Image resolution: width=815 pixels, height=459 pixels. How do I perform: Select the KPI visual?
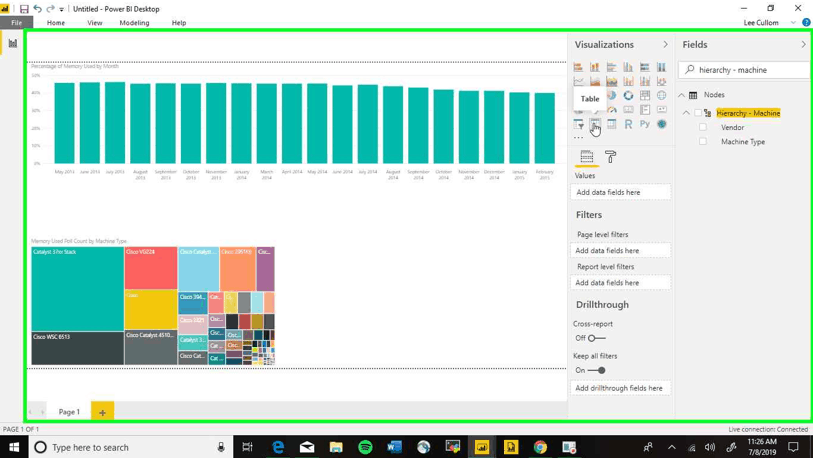click(x=661, y=110)
